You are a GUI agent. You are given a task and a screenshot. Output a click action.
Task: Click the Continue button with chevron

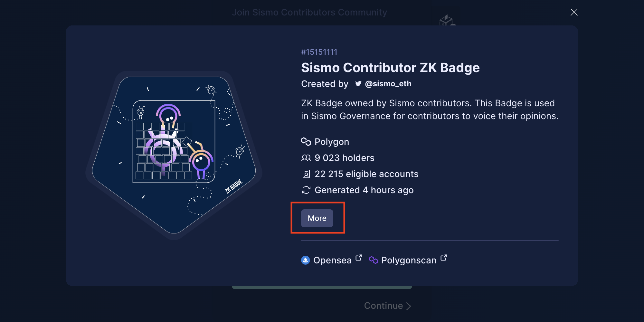click(x=387, y=306)
